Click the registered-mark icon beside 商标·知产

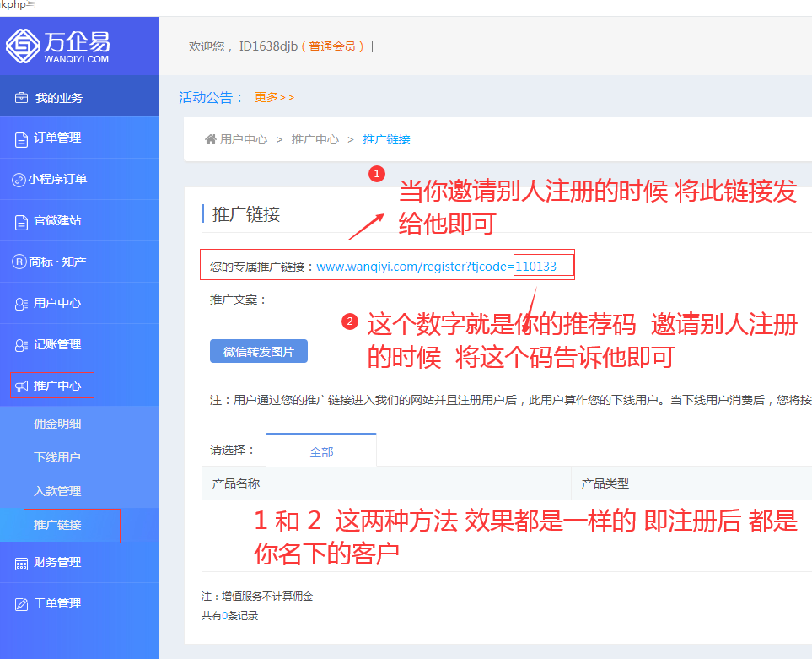(x=19, y=262)
